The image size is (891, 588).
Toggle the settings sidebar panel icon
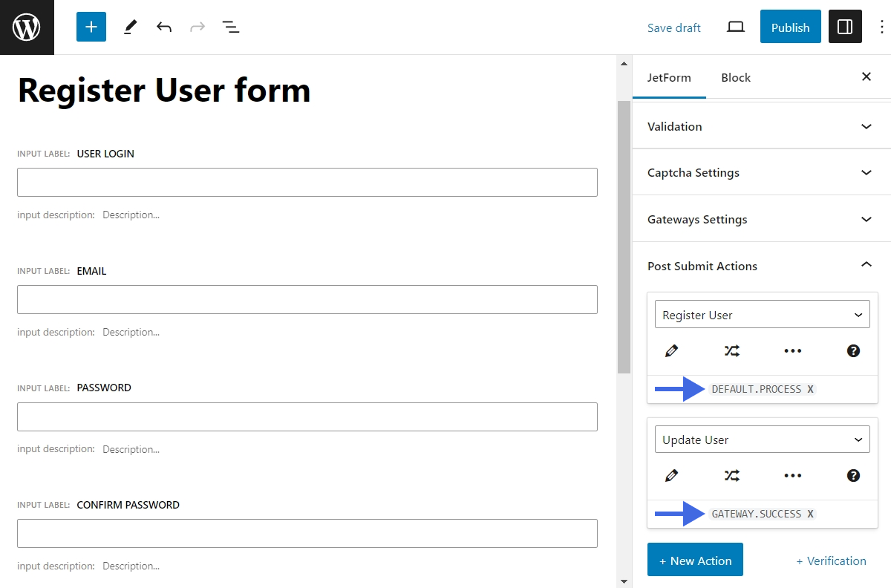tap(845, 27)
